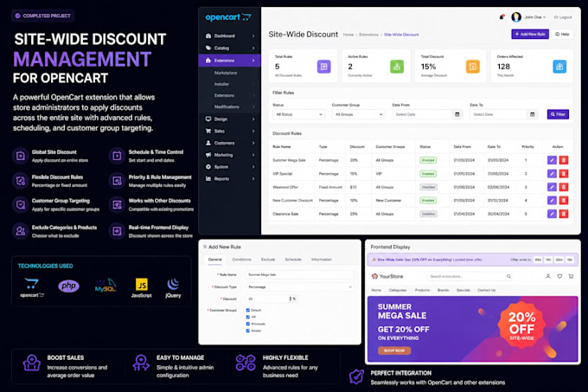588x392 pixels.
Task: Toggle the Default customer group checkbox
Action: click(248, 310)
